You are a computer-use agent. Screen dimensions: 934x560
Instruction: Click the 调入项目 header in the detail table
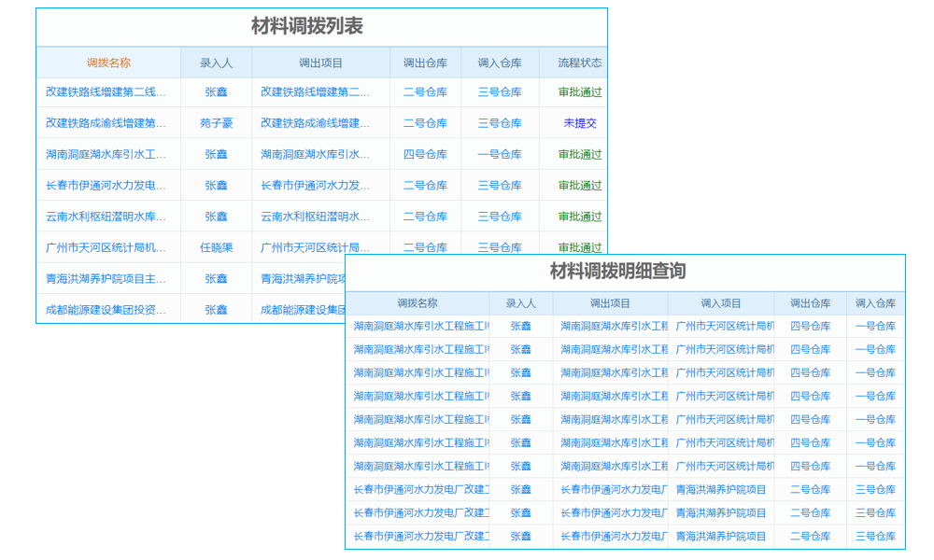pos(722,302)
